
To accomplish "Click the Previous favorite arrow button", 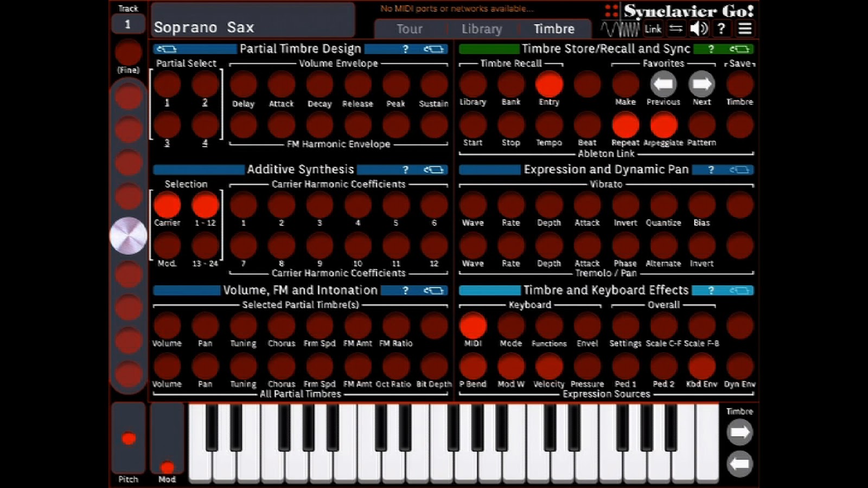I will click(x=663, y=84).
